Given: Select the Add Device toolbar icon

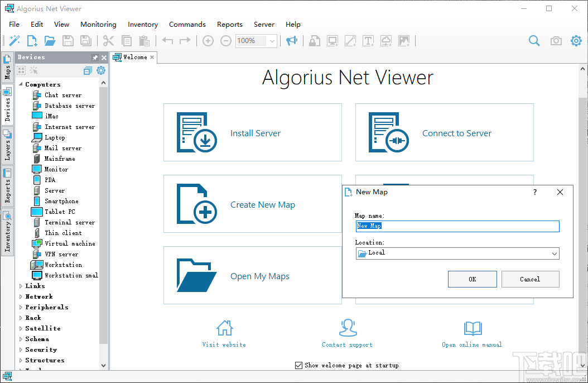Looking at the screenshot, I should 332,41.
